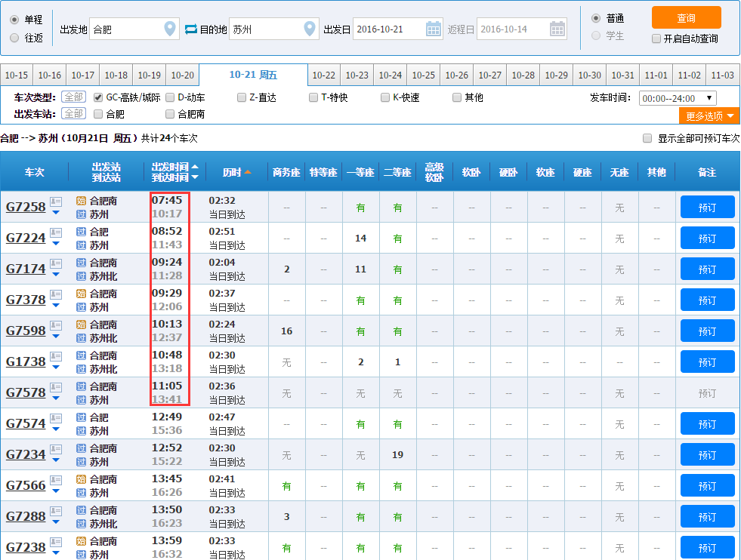
Task: Open the ID card icon for G7288
Action: (56, 512)
